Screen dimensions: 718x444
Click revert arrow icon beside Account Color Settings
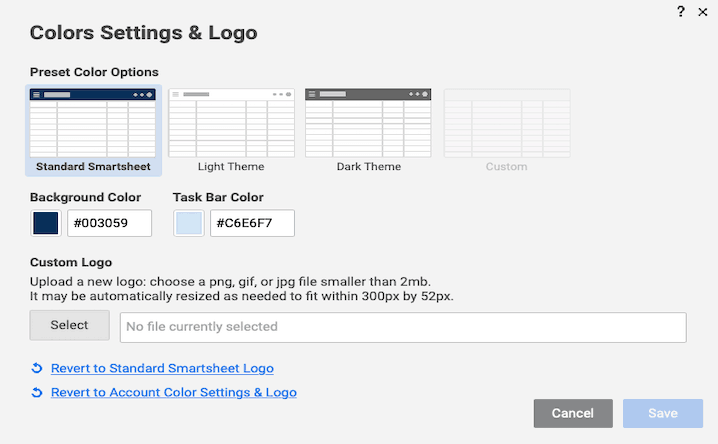pyautogui.click(x=37, y=393)
